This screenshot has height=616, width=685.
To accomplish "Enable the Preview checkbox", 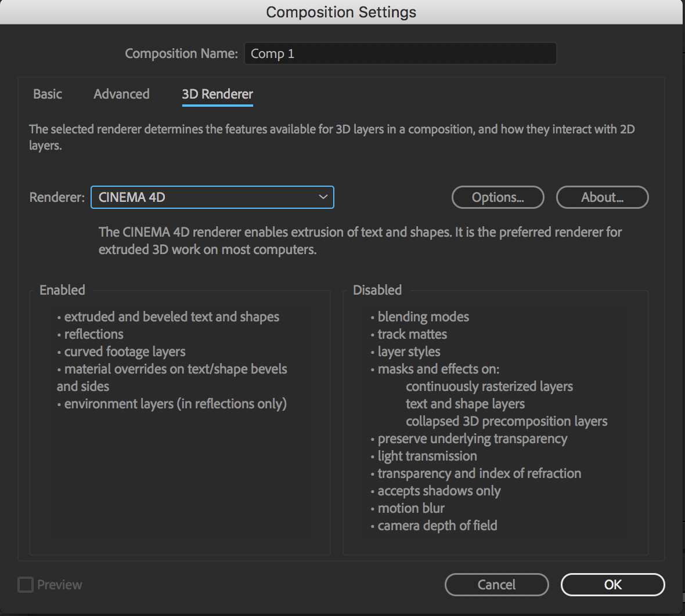I will [26, 585].
